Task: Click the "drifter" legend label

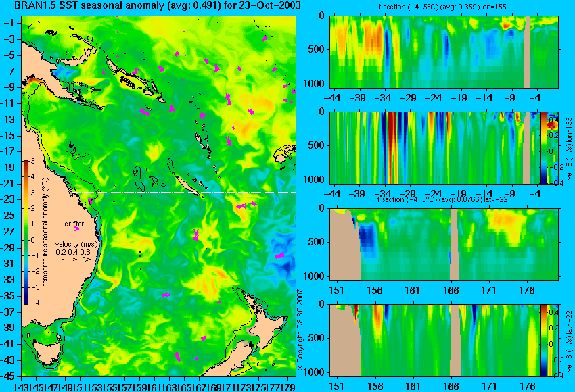Action: point(74,224)
